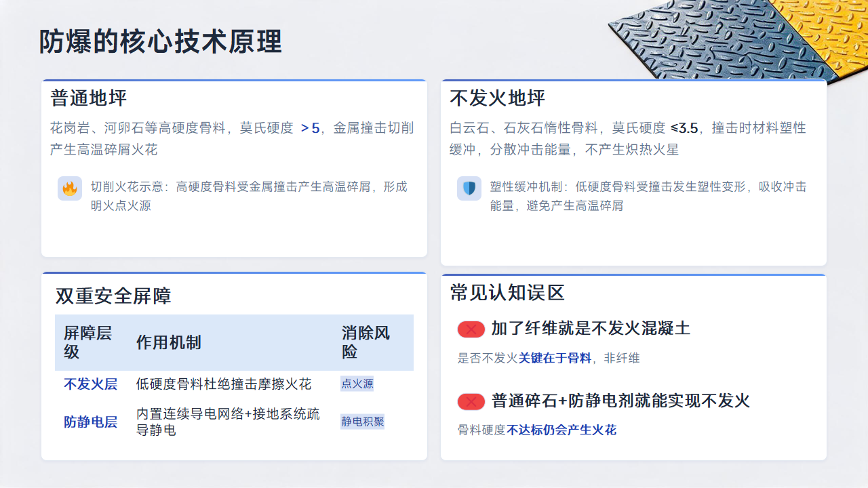Click the 点火源 highlighted tag
This screenshot has width=868, height=488.
pyautogui.click(x=357, y=384)
